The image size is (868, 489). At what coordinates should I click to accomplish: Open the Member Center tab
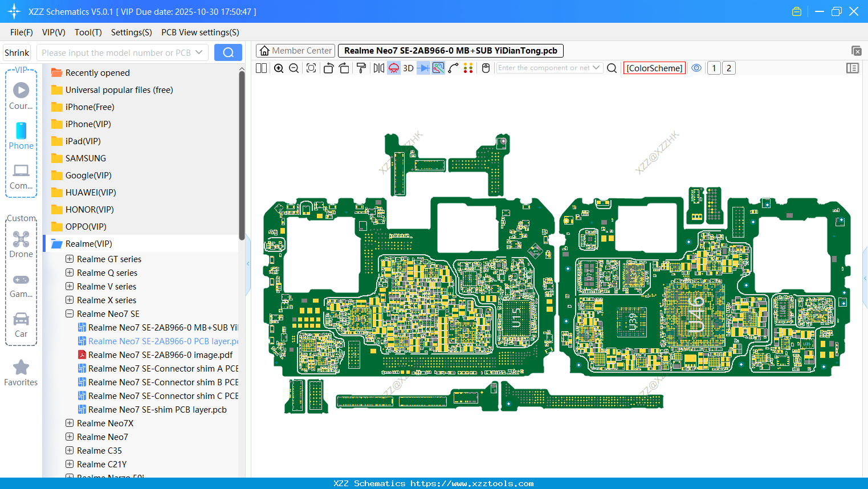point(296,51)
